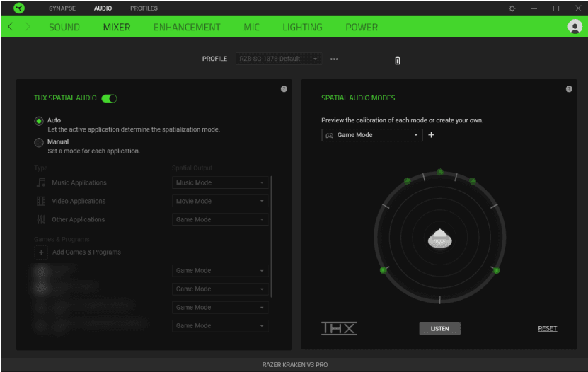Click plus icon to add games & programs
The image size is (588, 372).
coord(41,252)
